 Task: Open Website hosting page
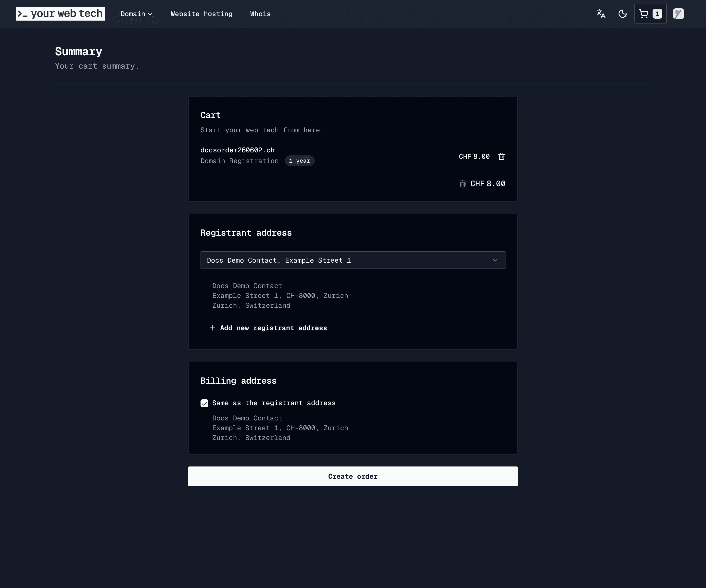[x=201, y=14]
